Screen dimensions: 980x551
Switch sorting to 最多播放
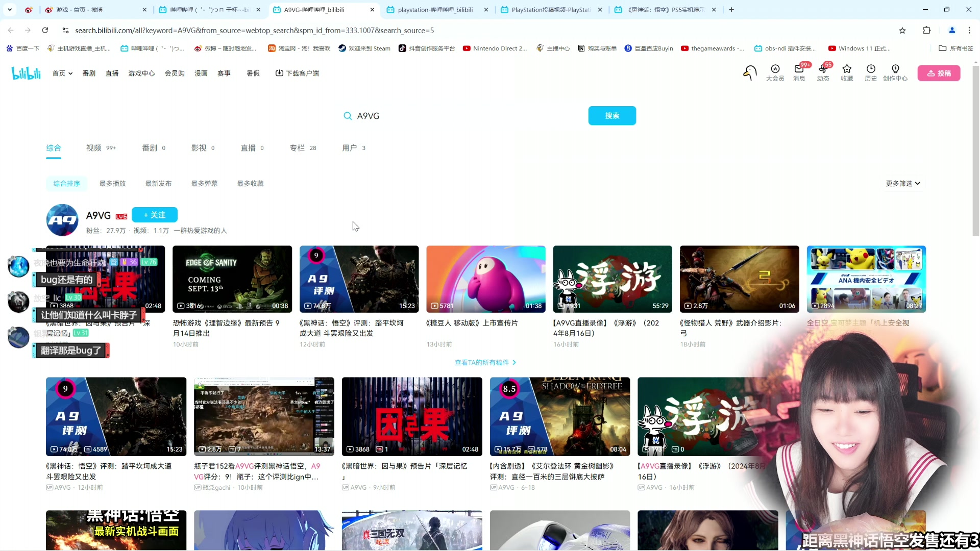pos(112,183)
